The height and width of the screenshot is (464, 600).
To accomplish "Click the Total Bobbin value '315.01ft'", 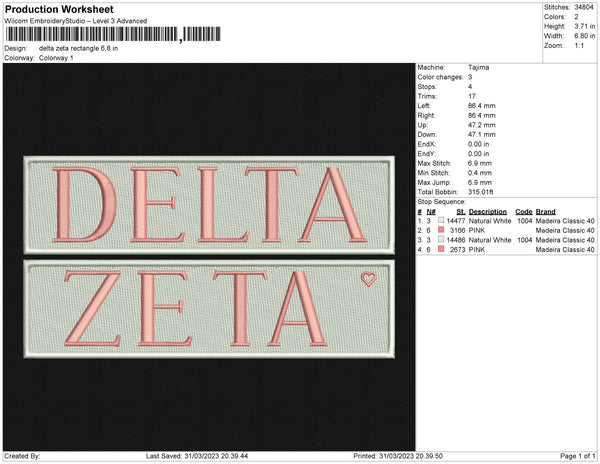I will coord(480,192).
